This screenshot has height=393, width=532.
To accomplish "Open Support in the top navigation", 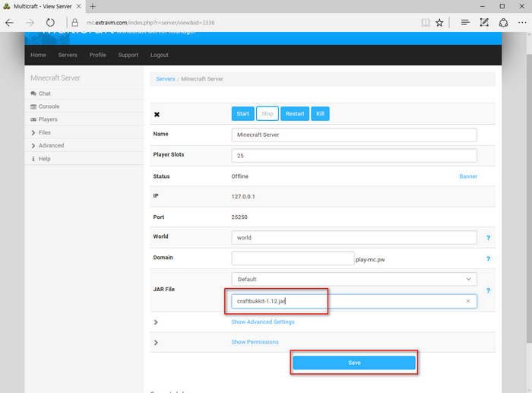I will (128, 55).
